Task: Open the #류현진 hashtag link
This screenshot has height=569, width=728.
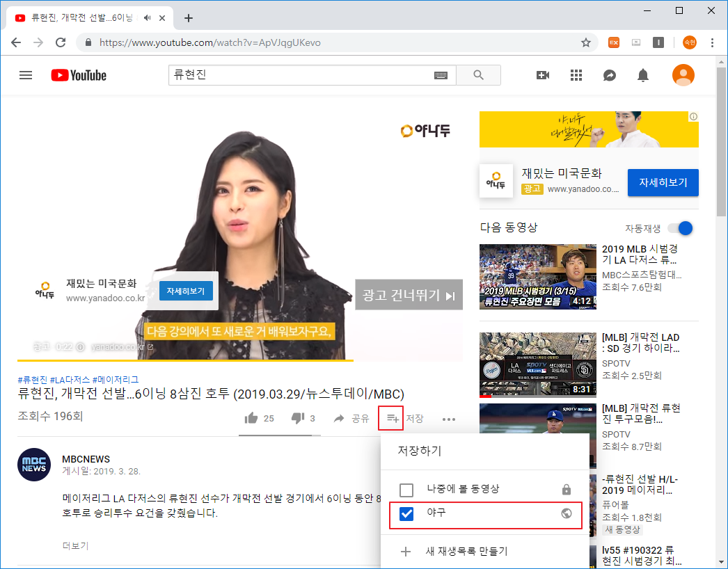Action: click(33, 380)
